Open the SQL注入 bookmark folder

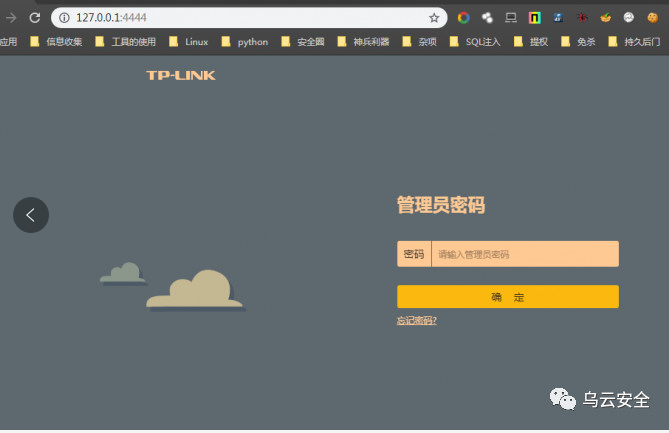tap(475, 42)
